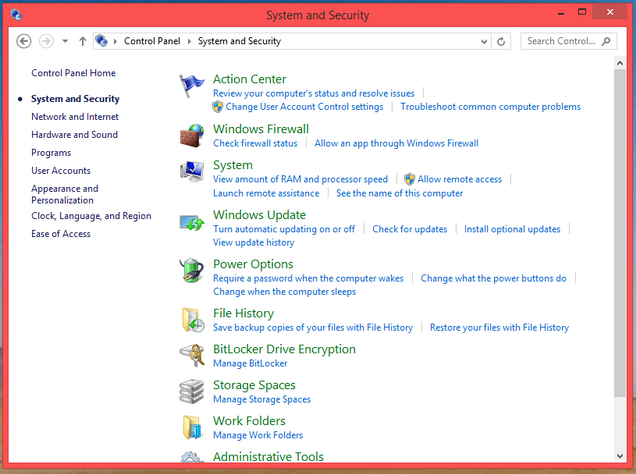Click the vertical scrollbar thumb
Screen dimensions: 636x474
pyautogui.click(x=619, y=233)
